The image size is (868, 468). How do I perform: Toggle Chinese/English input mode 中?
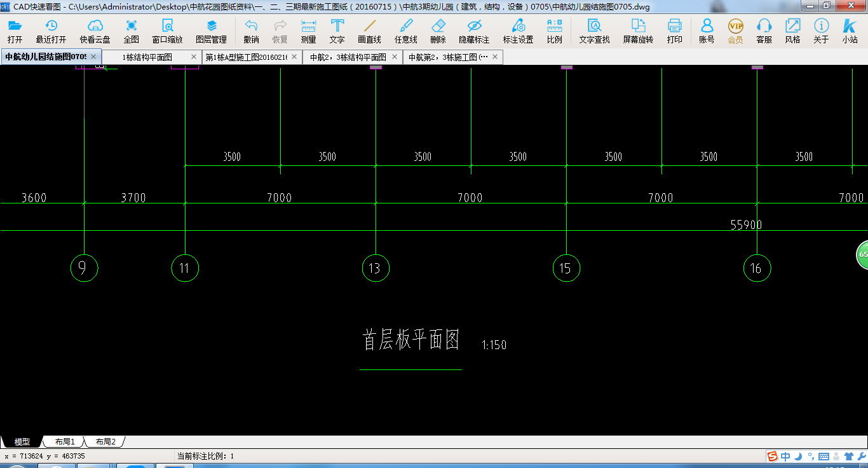[x=786, y=457]
